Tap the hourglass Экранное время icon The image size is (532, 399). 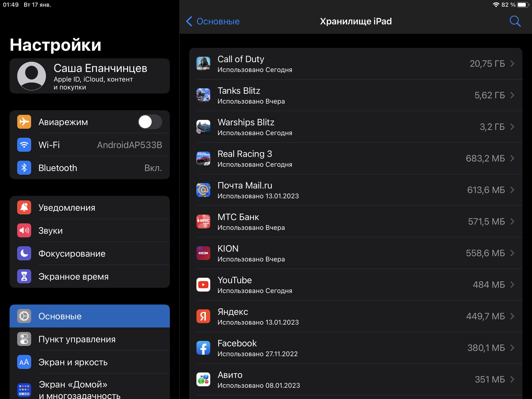click(24, 276)
